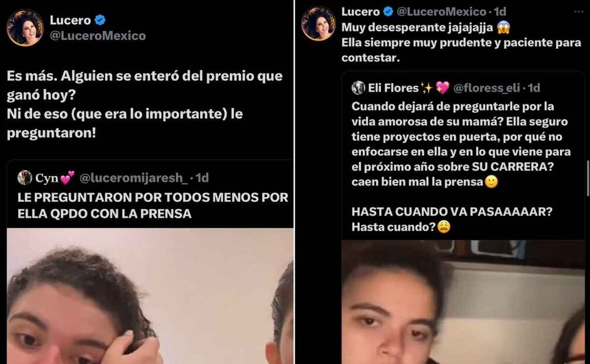Open the @luceromijaresh_ handle link

[x=133, y=178]
